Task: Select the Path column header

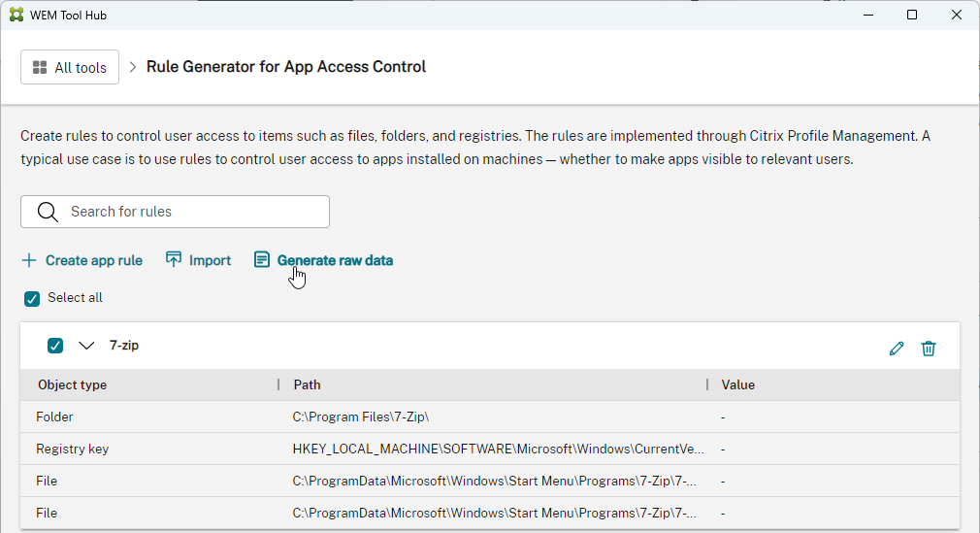Action: 308,384
